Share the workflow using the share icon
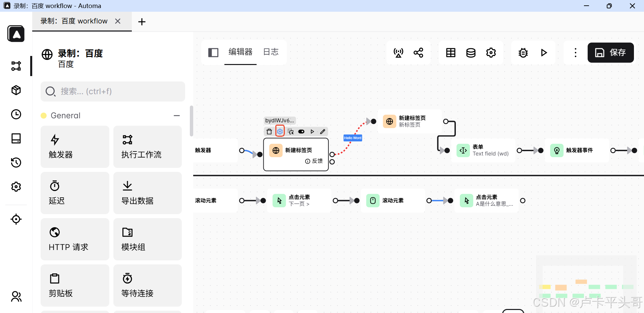Screen dimensions: 644x313 [418, 53]
